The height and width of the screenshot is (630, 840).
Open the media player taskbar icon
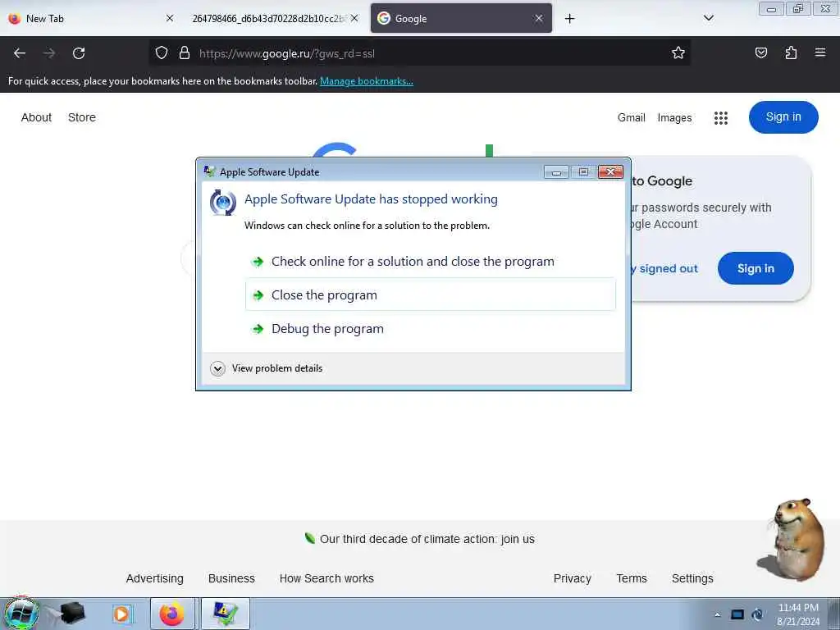(121, 614)
